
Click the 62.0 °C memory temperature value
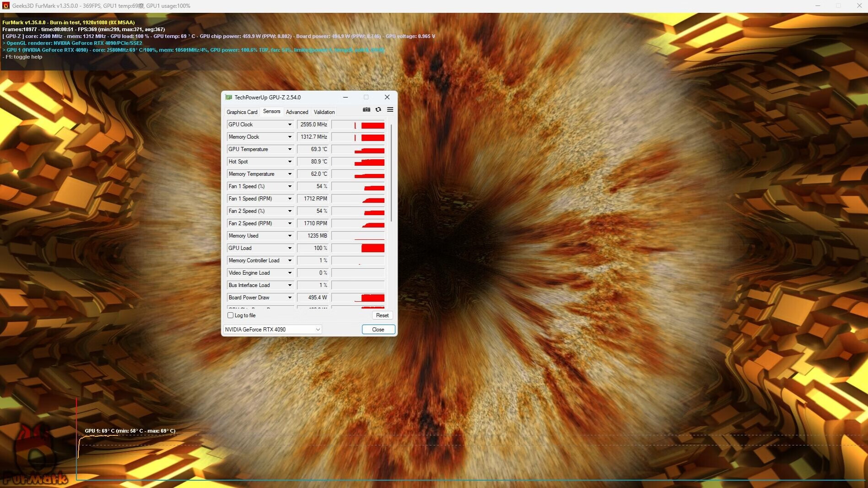[313, 174]
